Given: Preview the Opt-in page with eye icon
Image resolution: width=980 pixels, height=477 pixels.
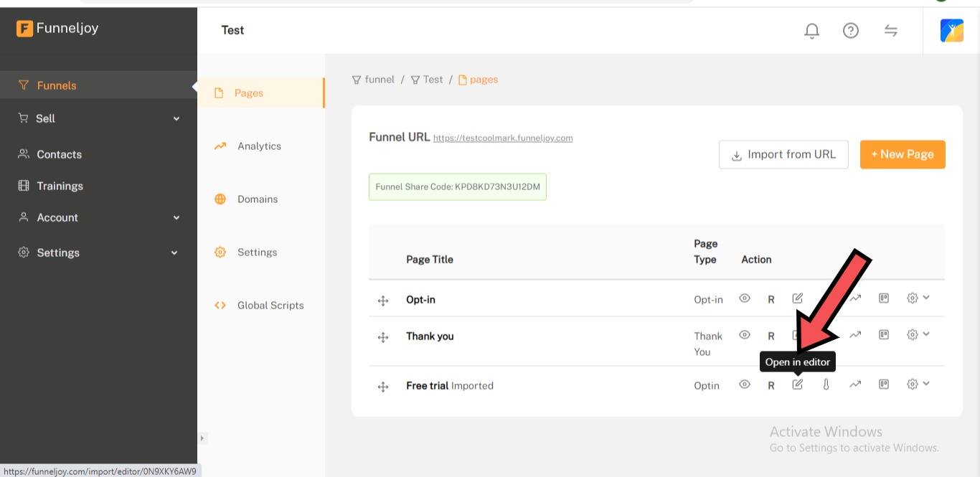Looking at the screenshot, I should pos(745,298).
